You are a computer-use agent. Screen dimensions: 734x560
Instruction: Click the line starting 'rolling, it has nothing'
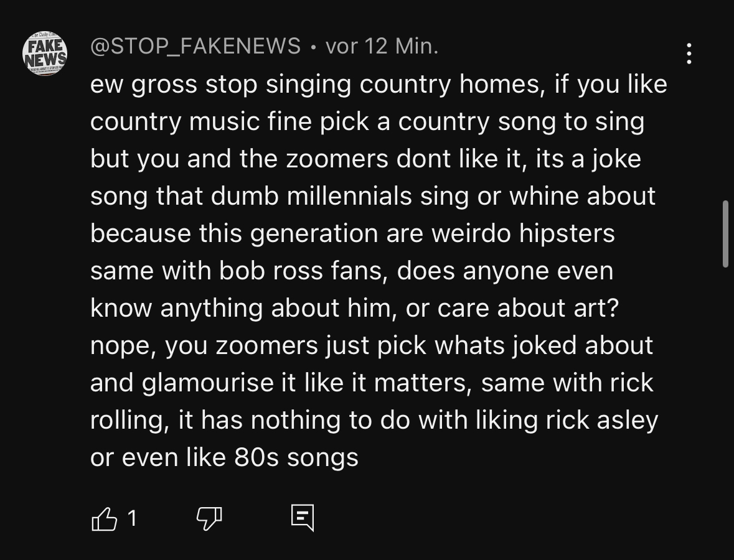(x=374, y=420)
